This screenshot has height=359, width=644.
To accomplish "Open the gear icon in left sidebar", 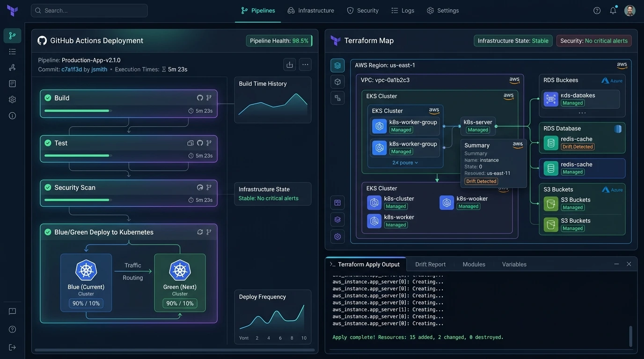I will pyautogui.click(x=12, y=99).
